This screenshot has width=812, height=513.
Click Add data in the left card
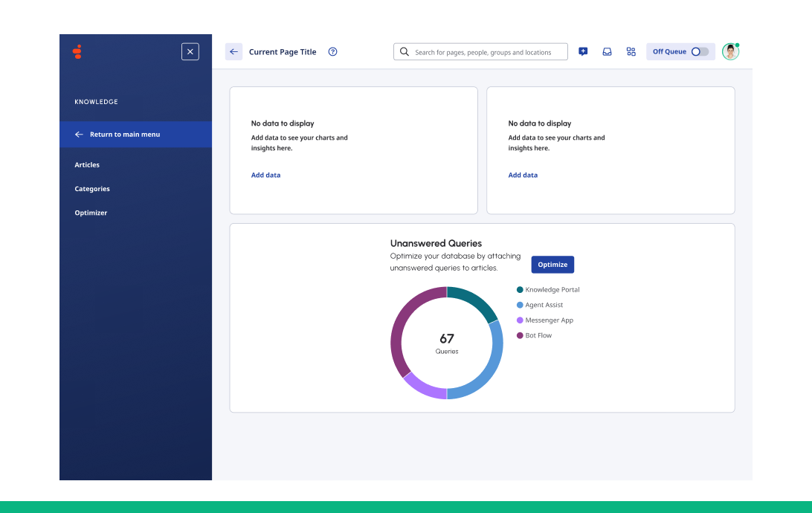265,175
